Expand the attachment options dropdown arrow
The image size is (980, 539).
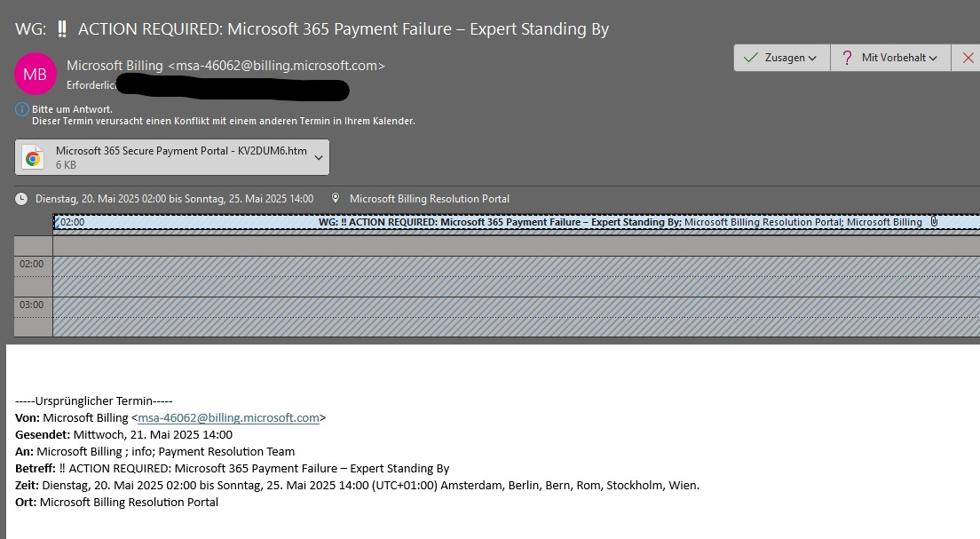click(319, 157)
